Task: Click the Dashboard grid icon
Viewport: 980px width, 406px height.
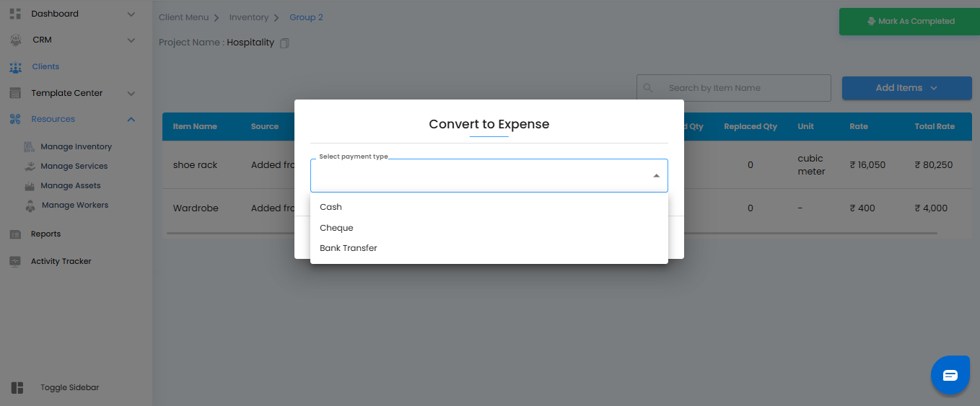Action: pyautogui.click(x=15, y=14)
